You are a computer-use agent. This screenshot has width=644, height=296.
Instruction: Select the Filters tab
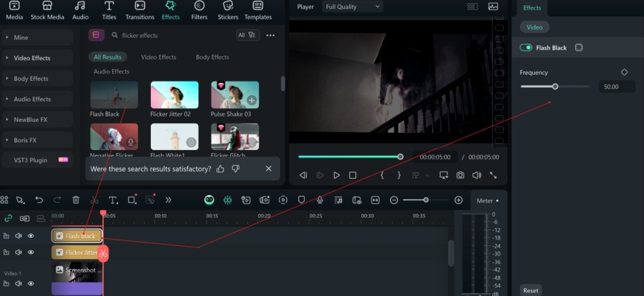[x=199, y=11]
